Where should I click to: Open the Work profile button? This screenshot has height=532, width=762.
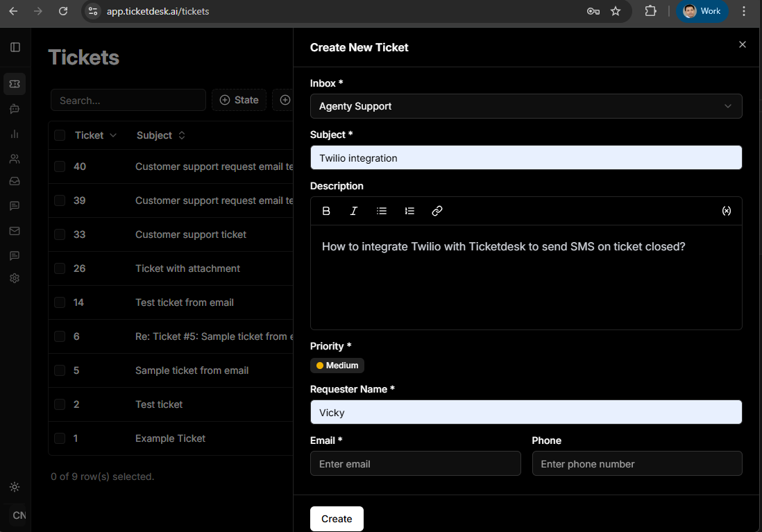coord(702,11)
